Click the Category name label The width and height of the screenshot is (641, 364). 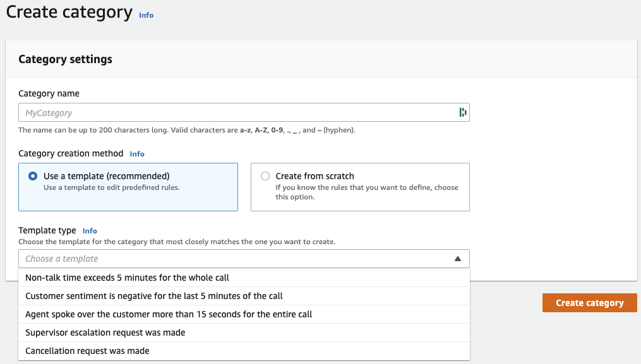49,93
